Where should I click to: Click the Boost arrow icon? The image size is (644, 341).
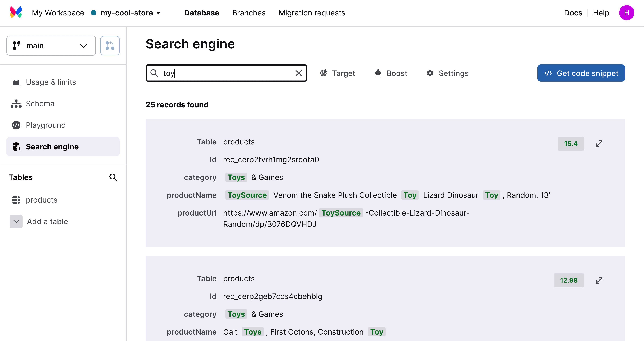378,73
